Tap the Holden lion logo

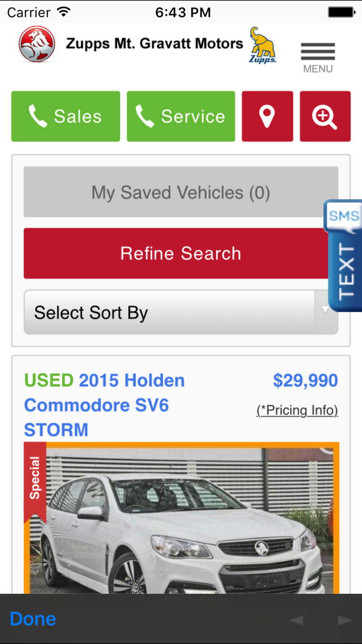point(37,44)
